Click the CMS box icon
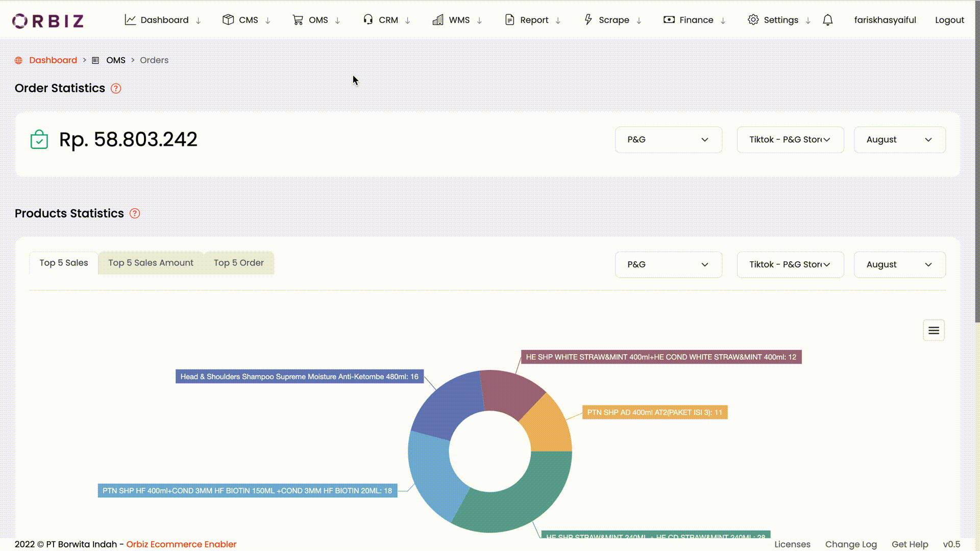The image size is (980, 551). coord(228,20)
